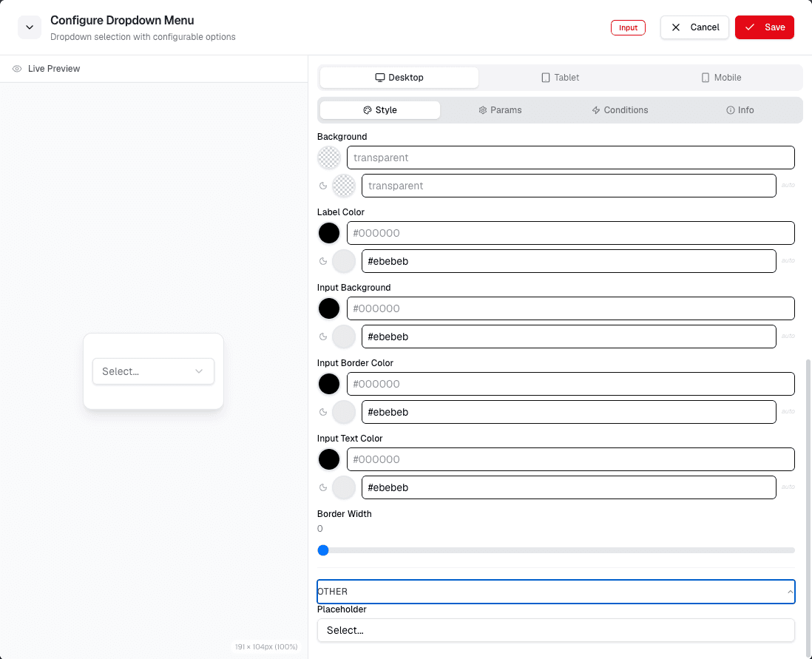
Task: Click the Label Color dark-mode gray swatch
Action: coord(344,261)
